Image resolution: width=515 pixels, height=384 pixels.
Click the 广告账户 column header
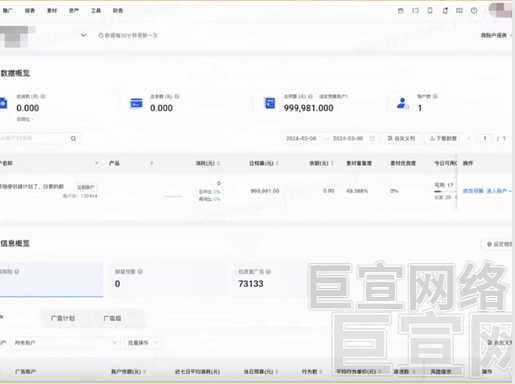click(x=25, y=372)
